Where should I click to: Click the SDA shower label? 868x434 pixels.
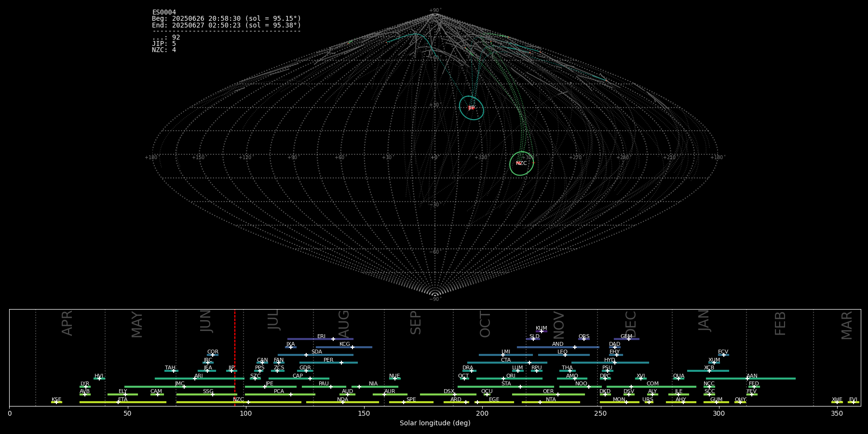(x=317, y=352)
